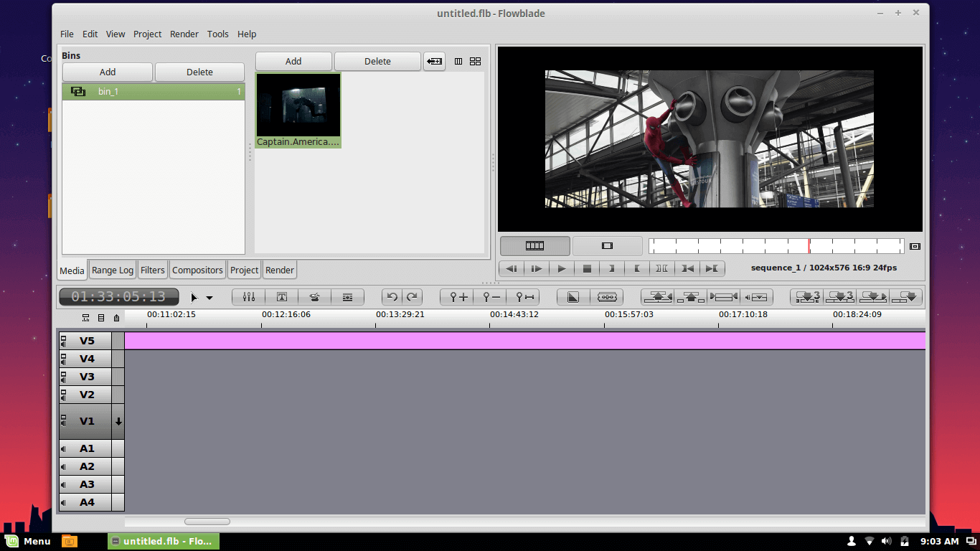Set Mark Out at the playhead
Viewport: 980px width, 551px height.
637,268
